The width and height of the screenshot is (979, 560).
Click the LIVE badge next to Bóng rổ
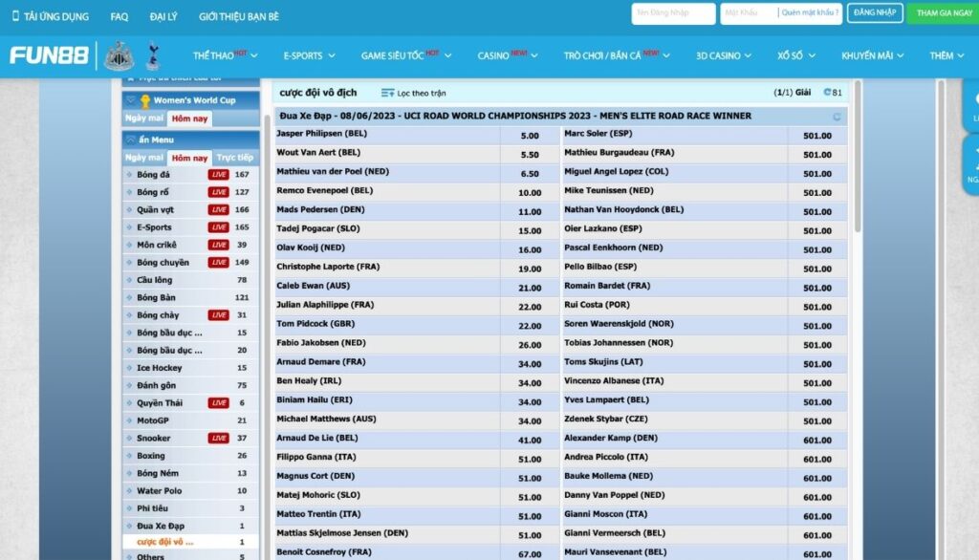click(x=218, y=192)
